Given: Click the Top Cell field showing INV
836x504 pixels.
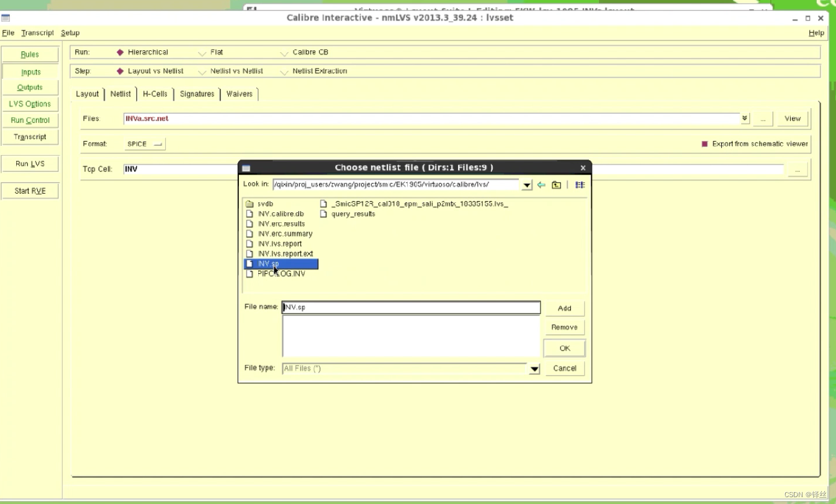Looking at the screenshot, I should (453, 169).
